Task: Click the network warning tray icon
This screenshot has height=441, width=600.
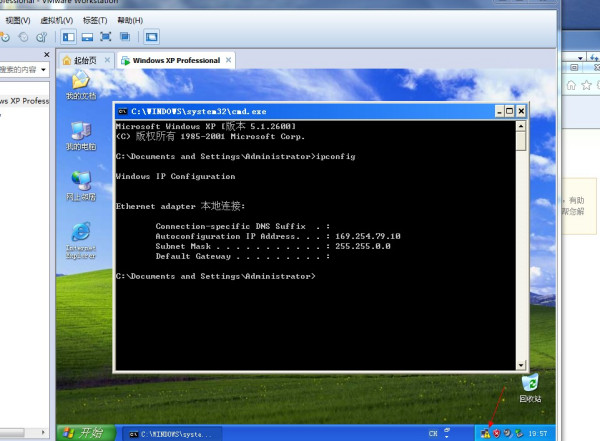Action: tap(485, 433)
